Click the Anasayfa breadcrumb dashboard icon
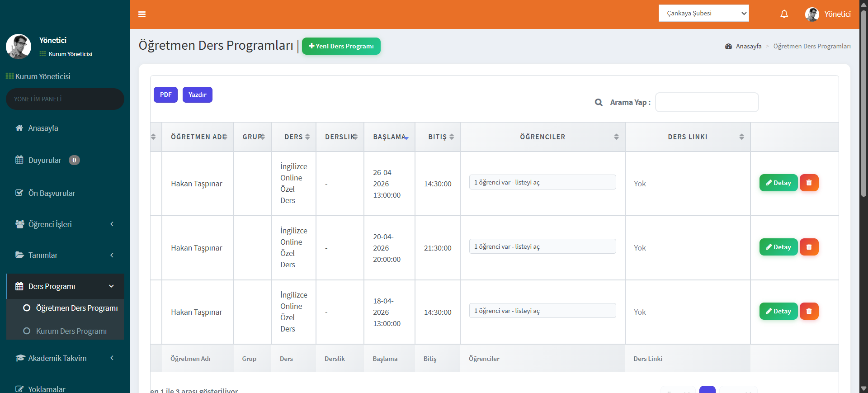The image size is (868, 393). tap(728, 46)
